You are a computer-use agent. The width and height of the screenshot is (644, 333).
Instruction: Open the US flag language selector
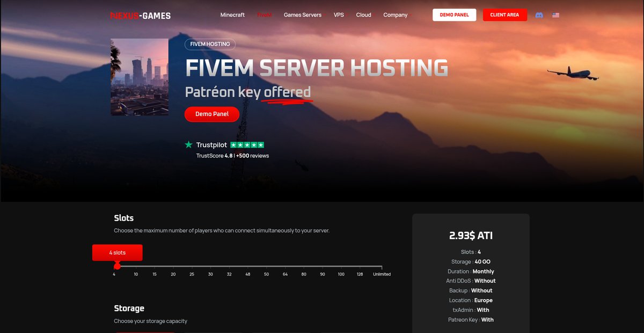click(x=555, y=15)
